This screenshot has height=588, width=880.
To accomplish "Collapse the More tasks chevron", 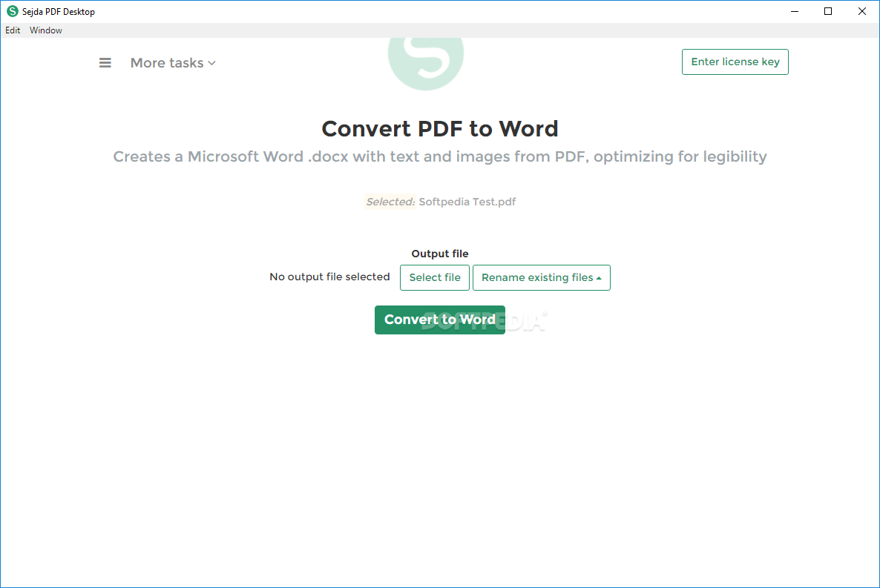I will click(x=211, y=63).
